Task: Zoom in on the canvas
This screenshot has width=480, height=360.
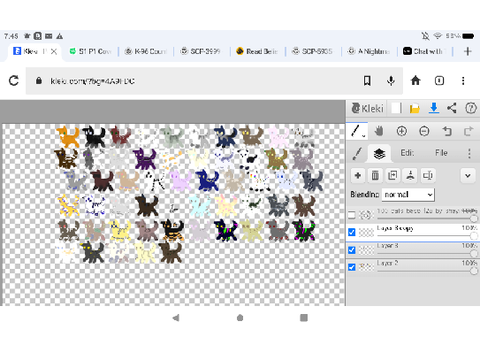Action: pos(402,131)
